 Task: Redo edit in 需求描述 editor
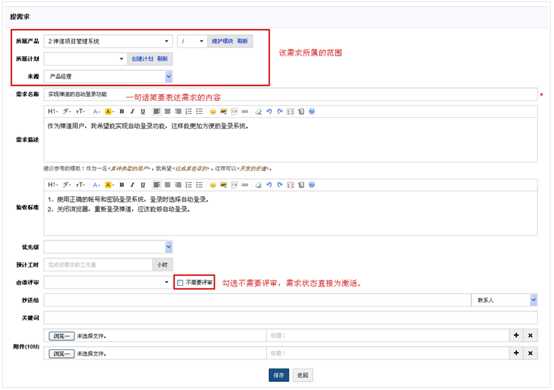click(x=280, y=111)
